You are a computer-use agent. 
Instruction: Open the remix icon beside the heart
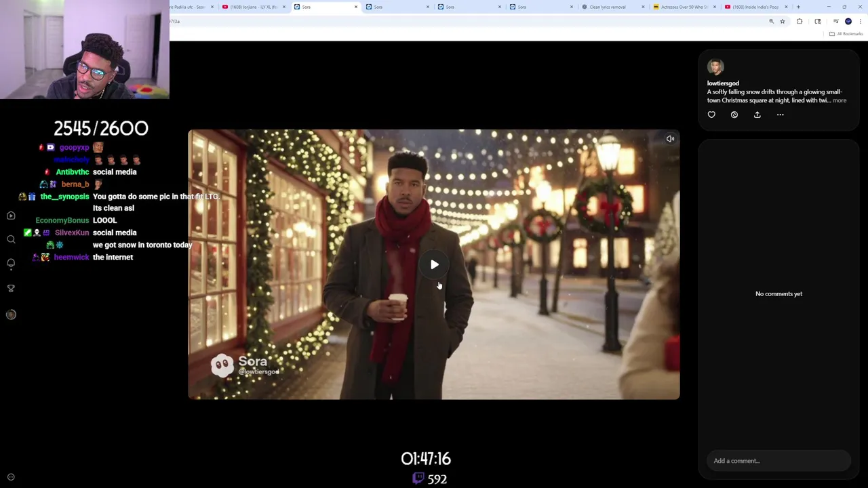click(x=734, y=115)
